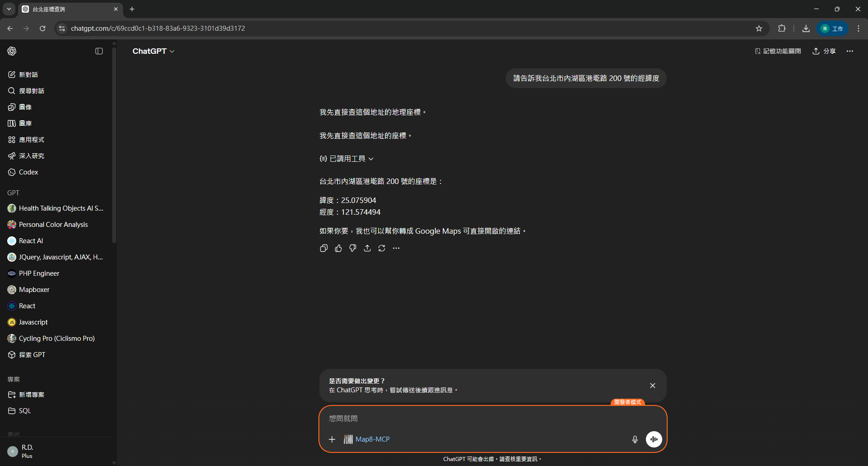
Task: Click the 記憶功能關閉 memory indicator
Action: [x=778, y=51]
